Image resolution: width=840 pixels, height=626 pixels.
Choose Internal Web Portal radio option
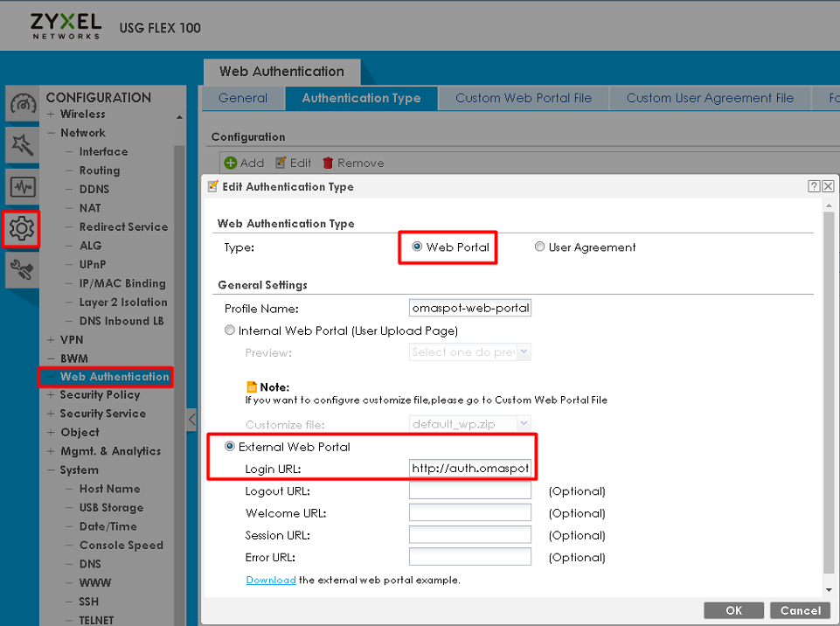click(x=230, y=330)
